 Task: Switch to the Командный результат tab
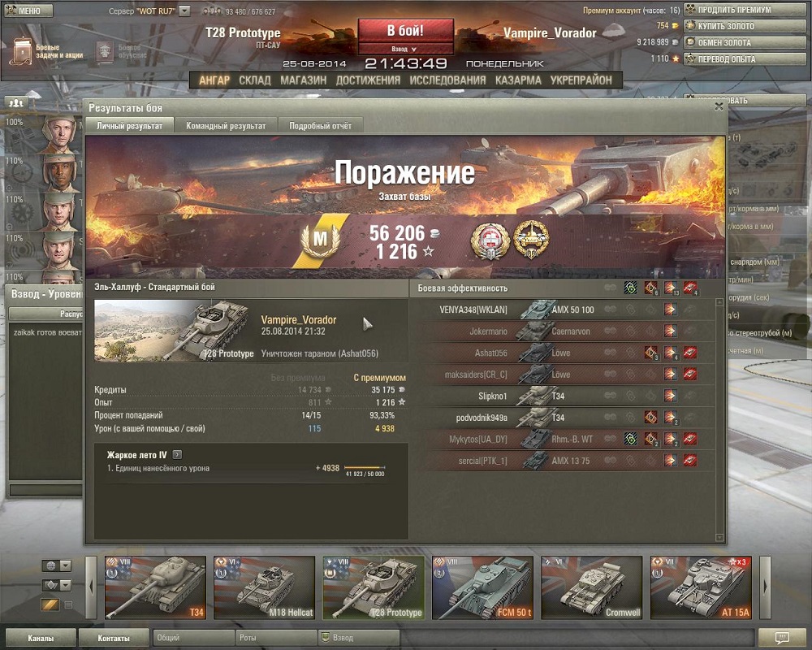point(226,125)
